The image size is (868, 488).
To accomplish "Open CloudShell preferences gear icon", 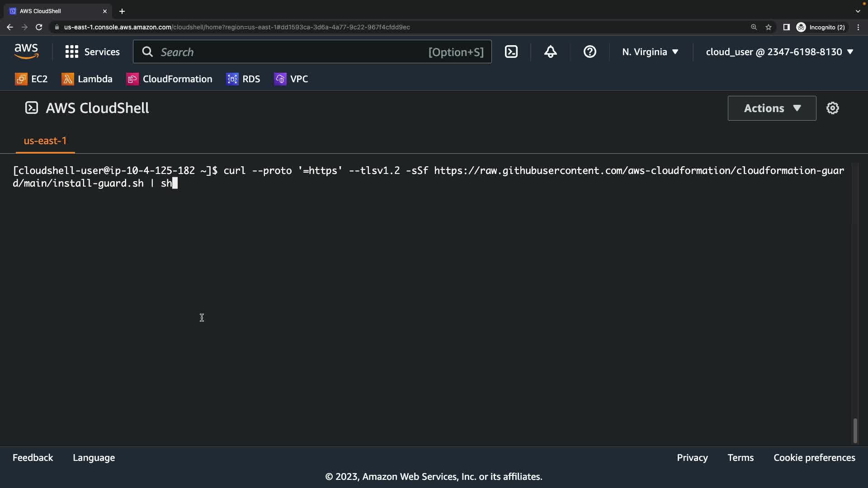I will tap(832, 108).
